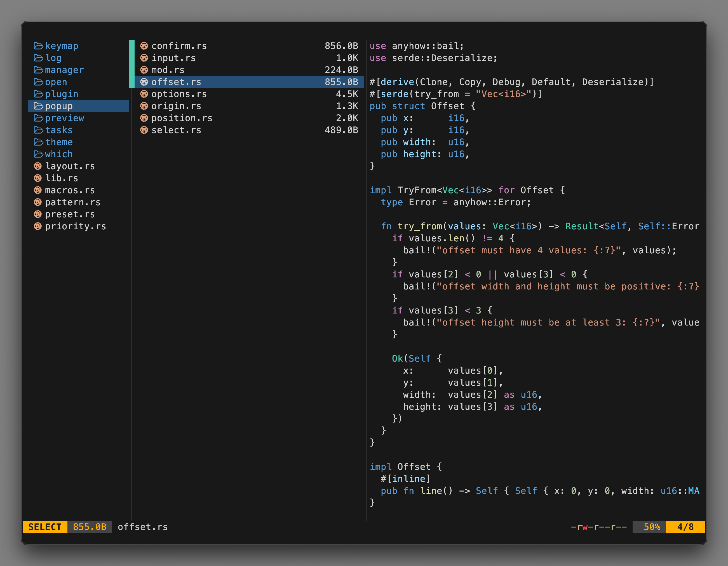This screenshot has height=566, width=728.
Task: Open mod.rs in the popup folder
Action: 168,70
